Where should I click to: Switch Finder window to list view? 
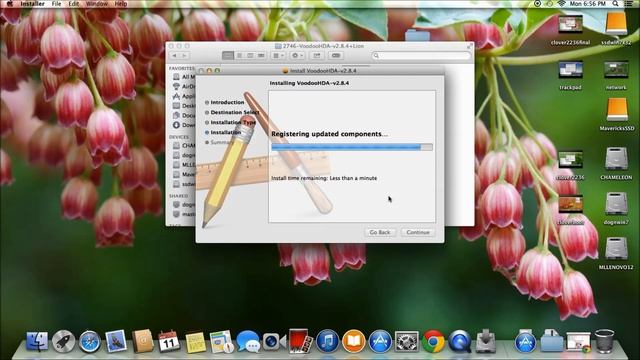(x=239, y=55)
